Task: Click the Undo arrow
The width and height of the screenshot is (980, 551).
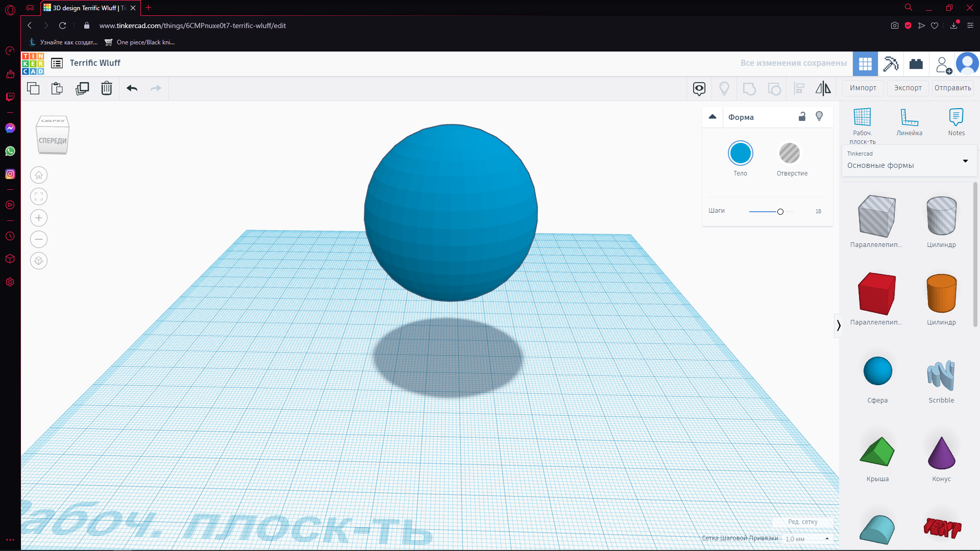Action: point(132,88)
